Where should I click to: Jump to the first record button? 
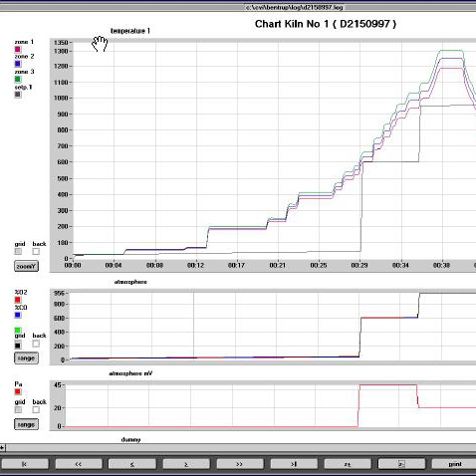(25, 464)
